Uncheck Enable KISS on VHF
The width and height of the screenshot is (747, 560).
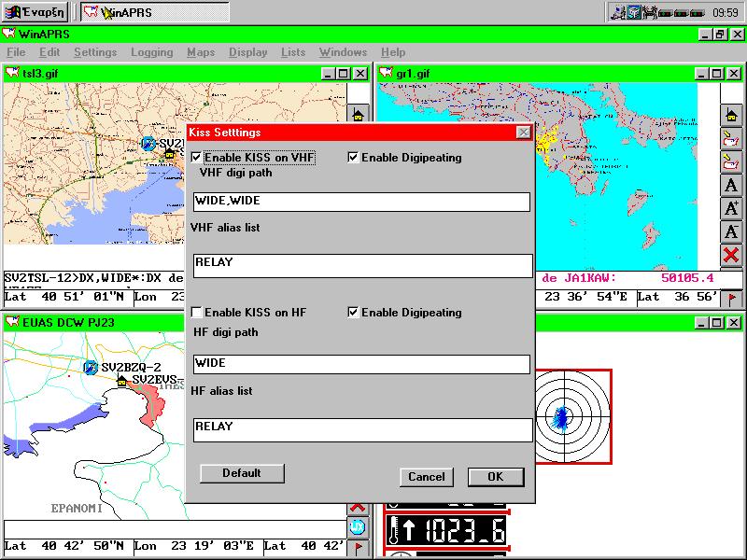[x=196, y=157]
